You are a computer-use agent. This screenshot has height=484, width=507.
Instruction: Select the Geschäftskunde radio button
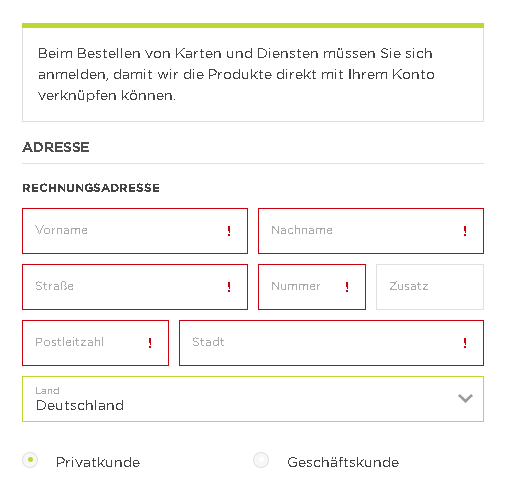(261, 460)
